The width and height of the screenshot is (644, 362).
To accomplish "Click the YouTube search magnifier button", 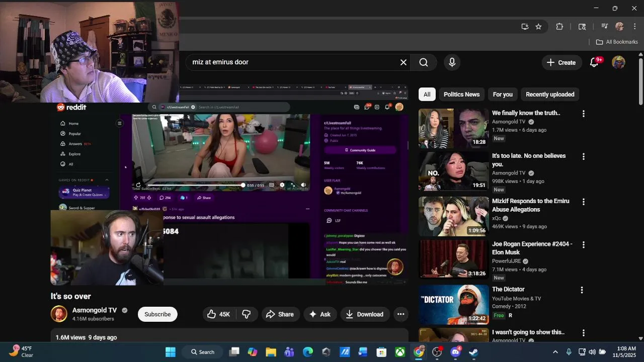I will click(x=424, y=62).
